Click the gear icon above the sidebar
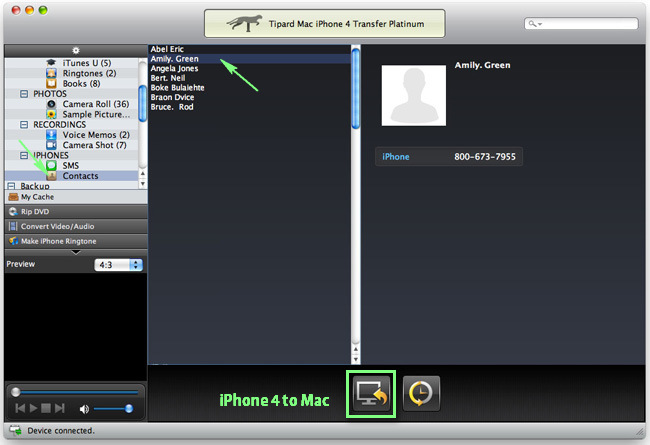This screenshot has height=445, width=650. click(x=75, y=51)
